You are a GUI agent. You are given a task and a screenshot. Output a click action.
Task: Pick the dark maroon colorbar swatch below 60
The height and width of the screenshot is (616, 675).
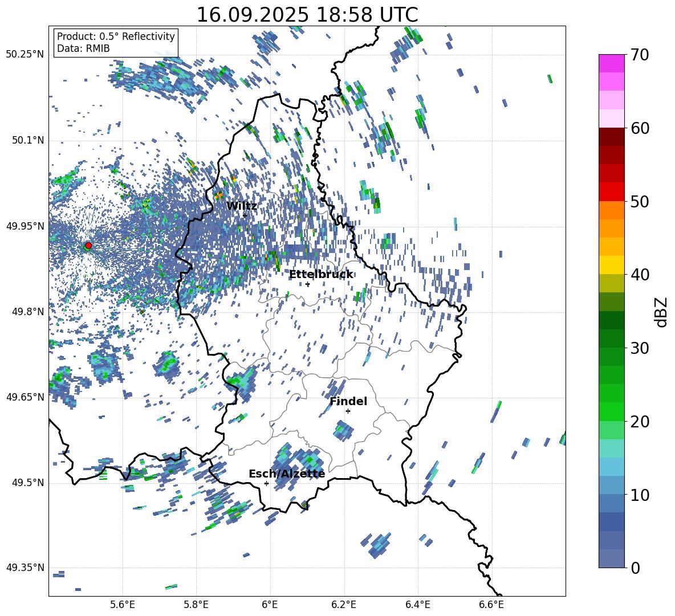click(x=611, y=137)
